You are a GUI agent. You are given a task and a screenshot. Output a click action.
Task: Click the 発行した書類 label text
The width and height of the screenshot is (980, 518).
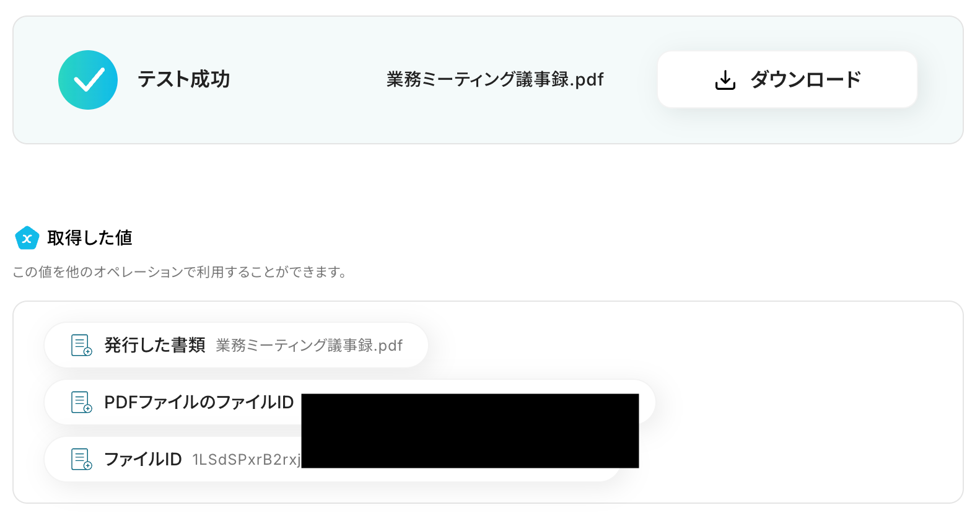155,345
